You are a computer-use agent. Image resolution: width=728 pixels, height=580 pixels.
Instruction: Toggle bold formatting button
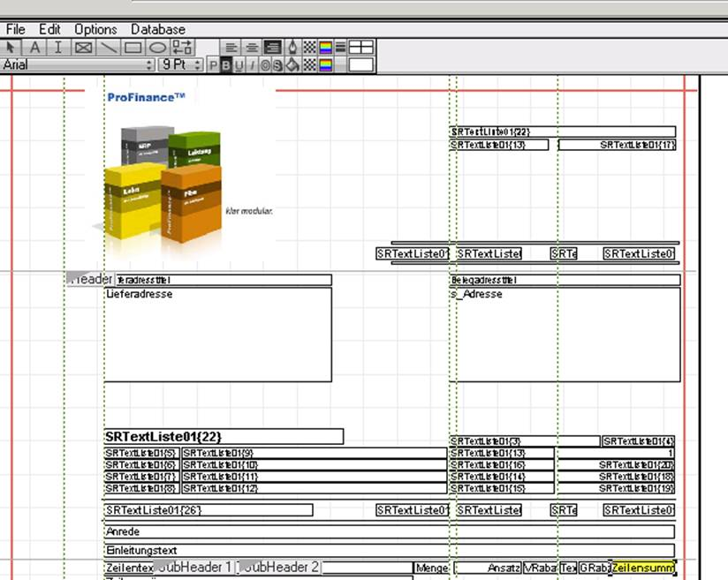pyautogui.click(x=225, y=64)
